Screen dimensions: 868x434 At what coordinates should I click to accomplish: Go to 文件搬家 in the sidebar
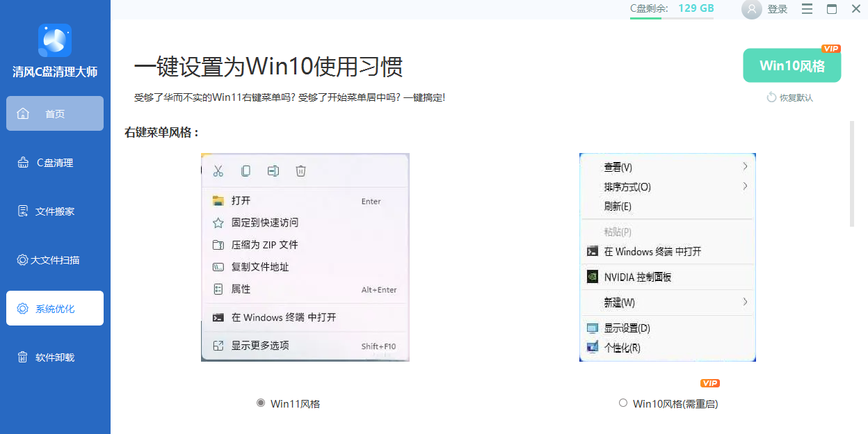pos(55,211)
